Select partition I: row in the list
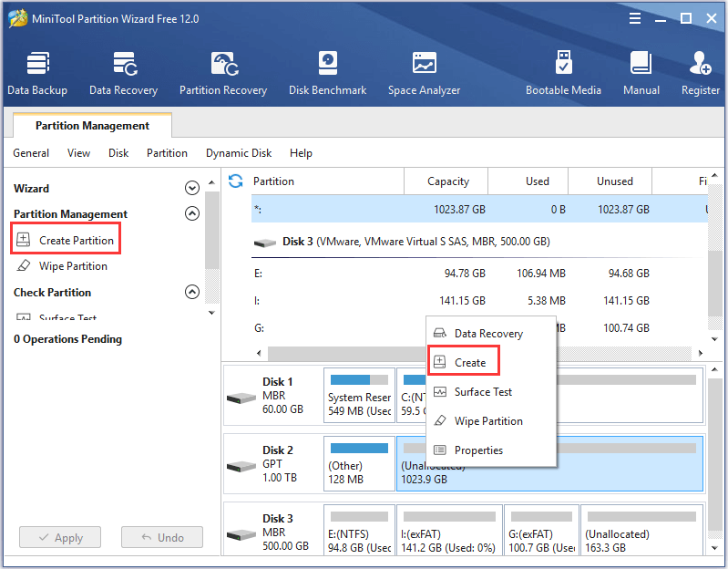 (479, 301)
